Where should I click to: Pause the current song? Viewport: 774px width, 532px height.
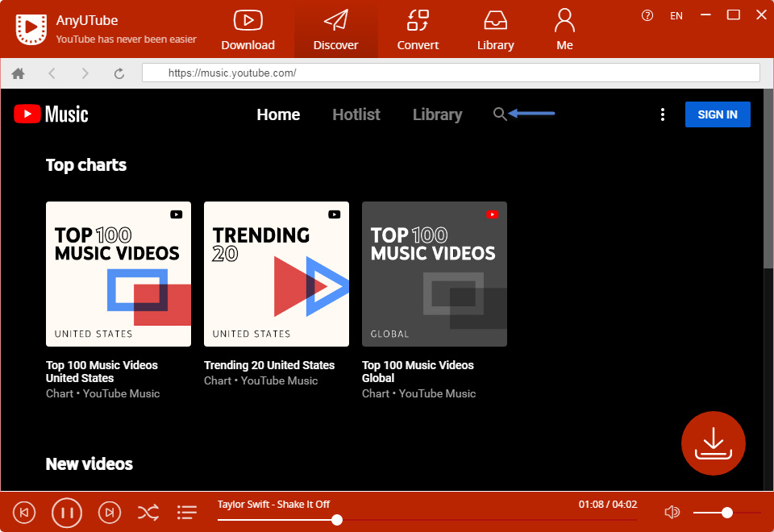67,513
